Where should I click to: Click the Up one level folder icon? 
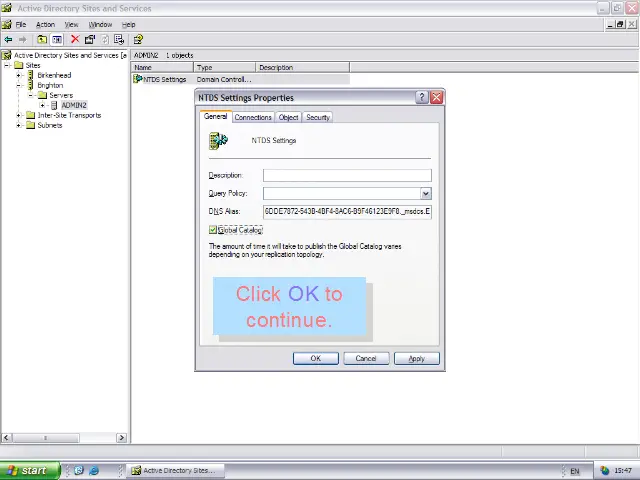tap(42, 40)
